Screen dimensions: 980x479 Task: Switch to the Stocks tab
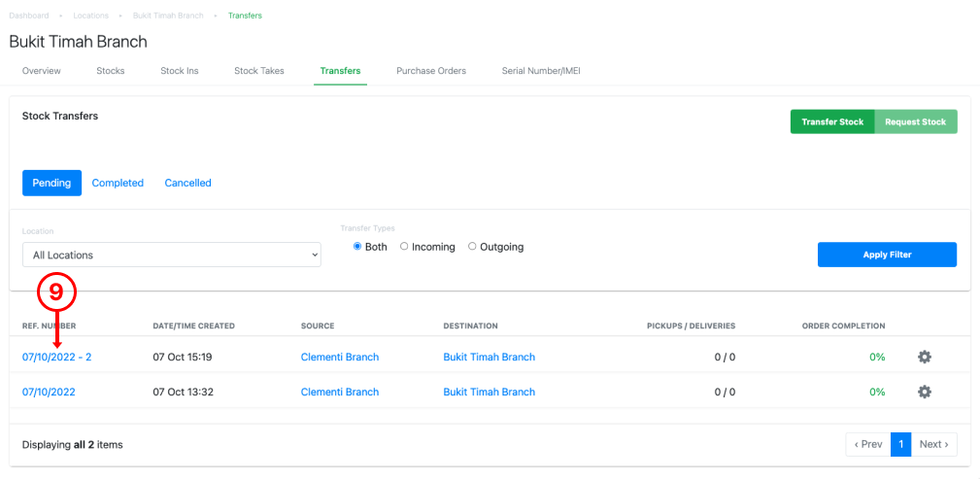pos(111,71)
